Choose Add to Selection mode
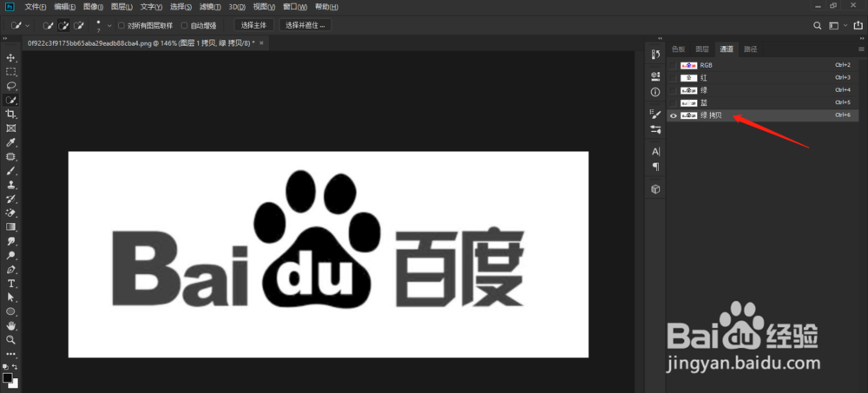This screenshot has width=868, height=393. click(x=63, y=25)
